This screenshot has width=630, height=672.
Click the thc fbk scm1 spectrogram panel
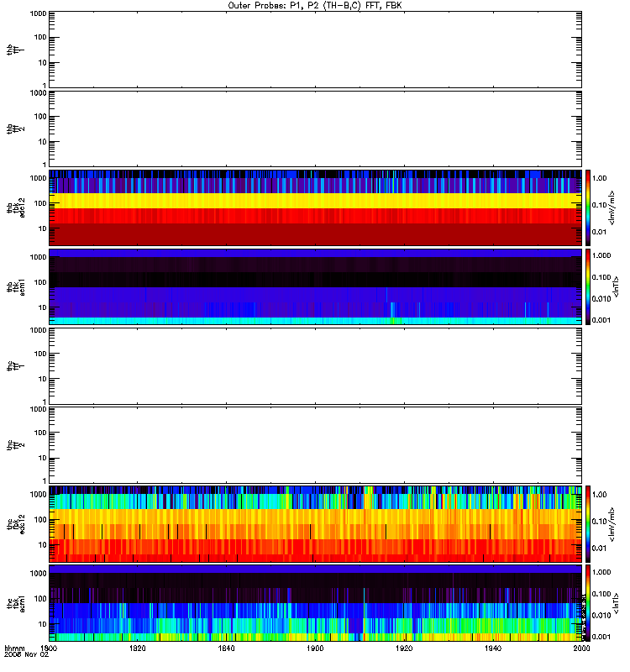coord(315,603)
